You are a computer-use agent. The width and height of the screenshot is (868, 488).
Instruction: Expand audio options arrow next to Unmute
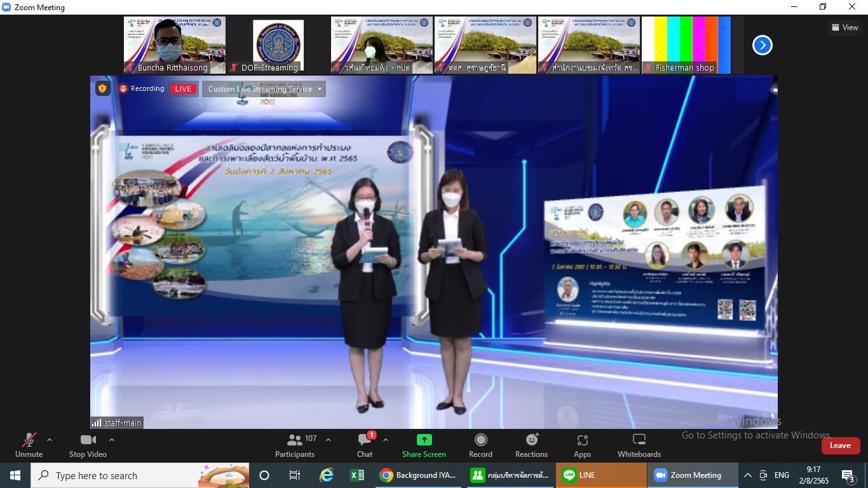tap(50, 440)
